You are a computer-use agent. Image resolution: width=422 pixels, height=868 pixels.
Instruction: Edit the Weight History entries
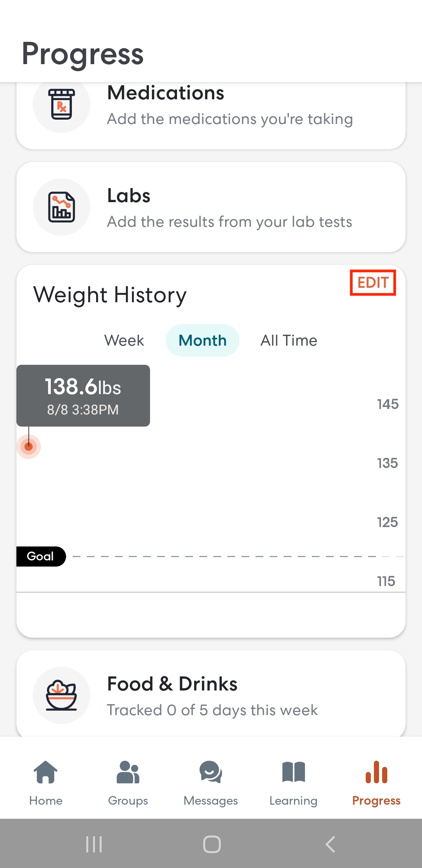coord(373,282)
